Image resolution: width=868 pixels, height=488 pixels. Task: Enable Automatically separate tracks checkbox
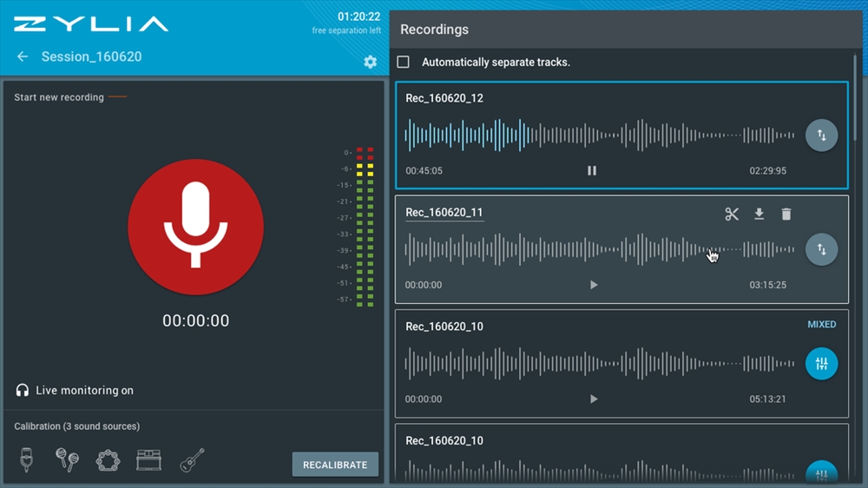[x=403, y=62]
